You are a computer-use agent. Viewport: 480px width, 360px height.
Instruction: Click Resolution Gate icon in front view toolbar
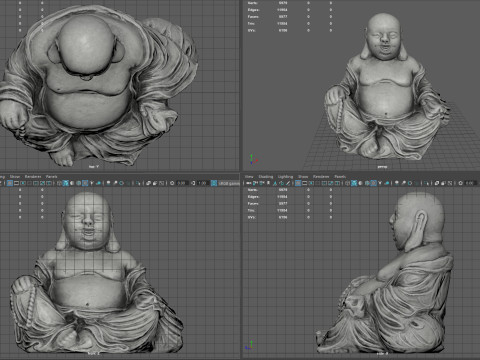23,183
